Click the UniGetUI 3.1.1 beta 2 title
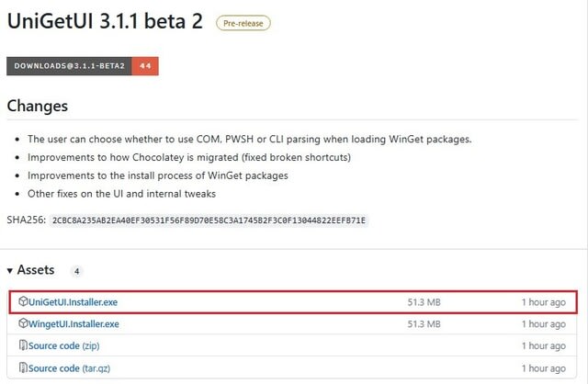The image size is (588, 384). pos(105,21)
